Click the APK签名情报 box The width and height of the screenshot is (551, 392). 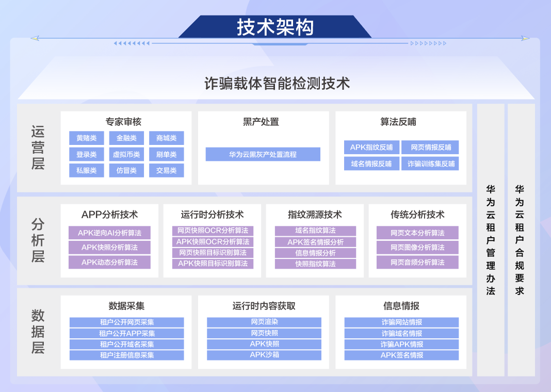pyautogui.click(x=402, y=355)
